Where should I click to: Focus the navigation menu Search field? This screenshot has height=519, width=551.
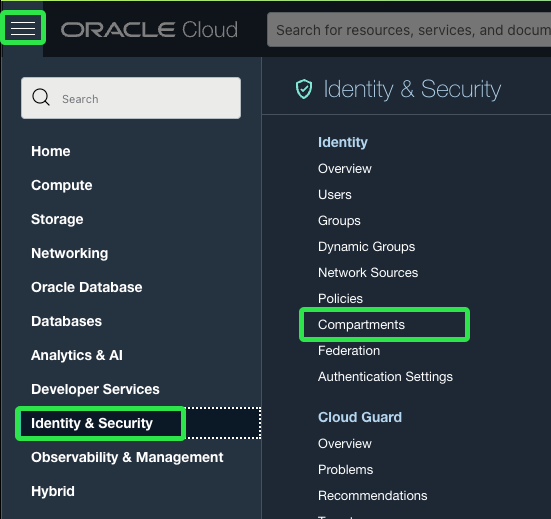pyautogui.click(x=131, y=98)
